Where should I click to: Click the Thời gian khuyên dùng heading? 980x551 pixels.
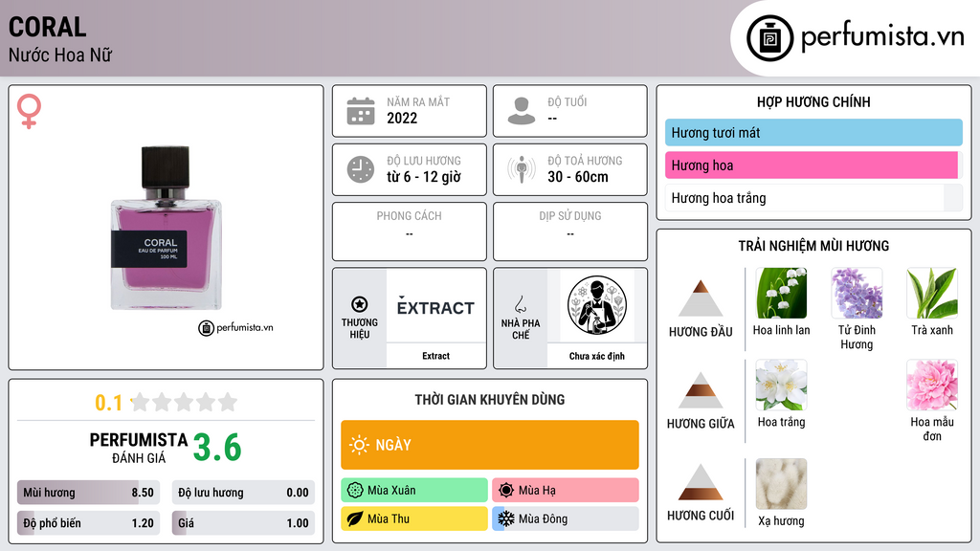(490, 399)
